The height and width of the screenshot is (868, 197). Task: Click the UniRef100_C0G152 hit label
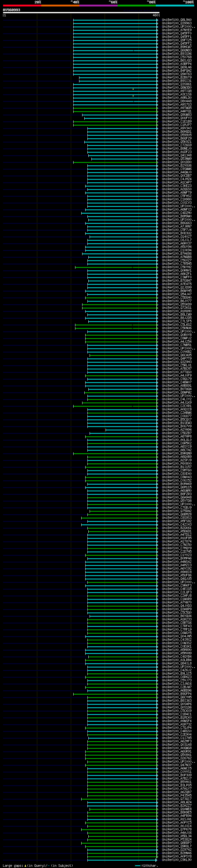pyautogui.click(x=176, y=481)
